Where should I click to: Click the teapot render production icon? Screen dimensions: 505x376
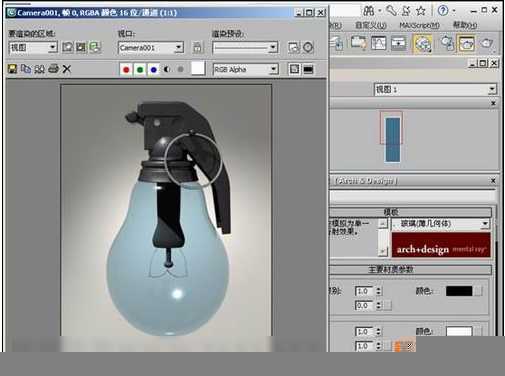click(486, 43)
